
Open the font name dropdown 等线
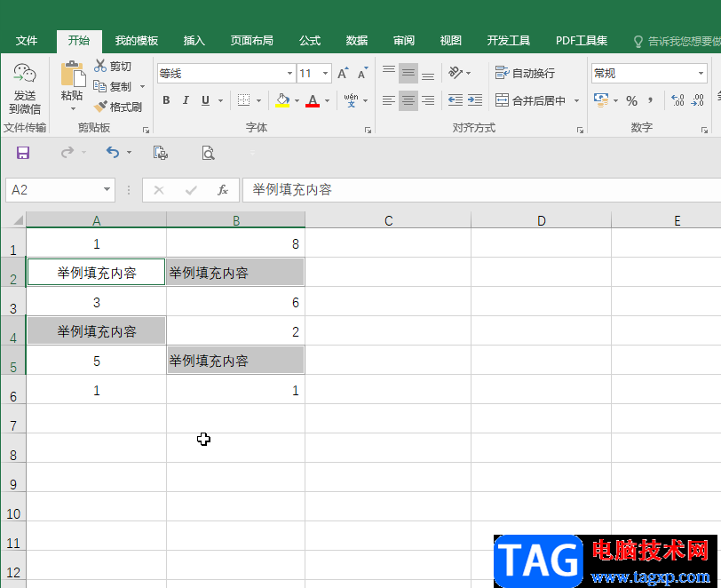click(x=289, y=73)
